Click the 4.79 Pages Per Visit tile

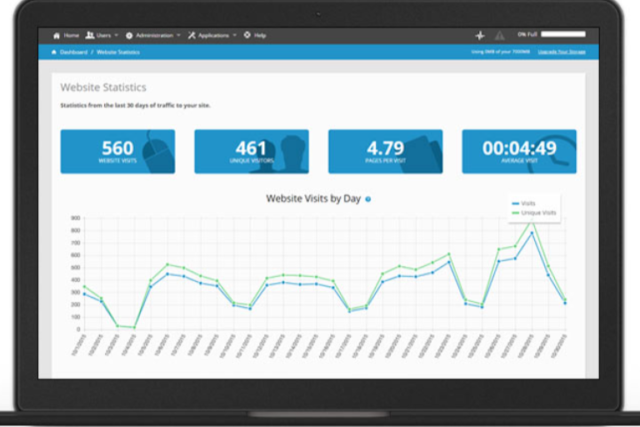[x=385, y=151]
